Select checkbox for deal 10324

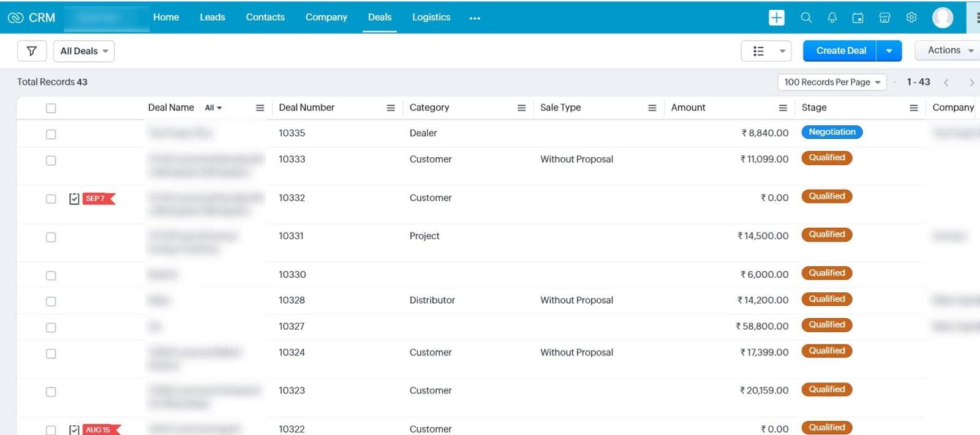pyautogui.click(x=51, y=354)
